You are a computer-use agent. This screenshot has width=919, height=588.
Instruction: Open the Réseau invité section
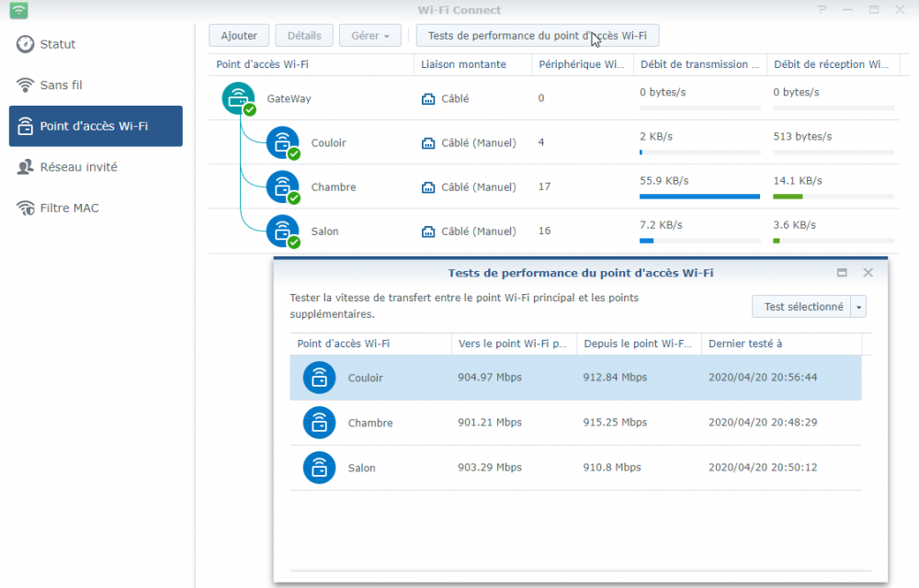coord(78,167)
